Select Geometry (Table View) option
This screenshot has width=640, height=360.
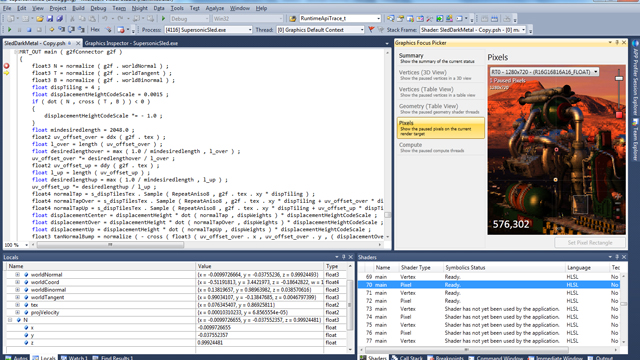click(440, 109)
